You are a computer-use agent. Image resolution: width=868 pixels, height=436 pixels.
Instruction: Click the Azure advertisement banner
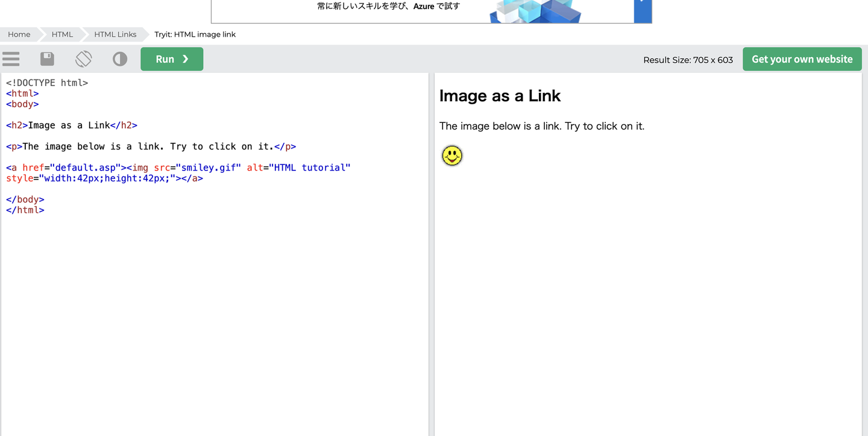click(x=432, y=11)
